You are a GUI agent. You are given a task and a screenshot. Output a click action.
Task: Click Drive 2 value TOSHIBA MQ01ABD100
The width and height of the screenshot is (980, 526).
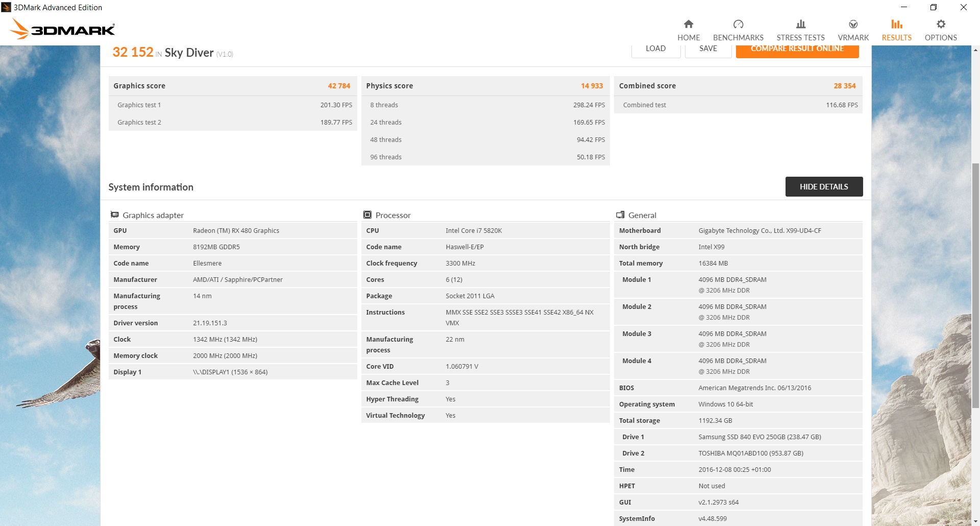(x=751, y=453)
